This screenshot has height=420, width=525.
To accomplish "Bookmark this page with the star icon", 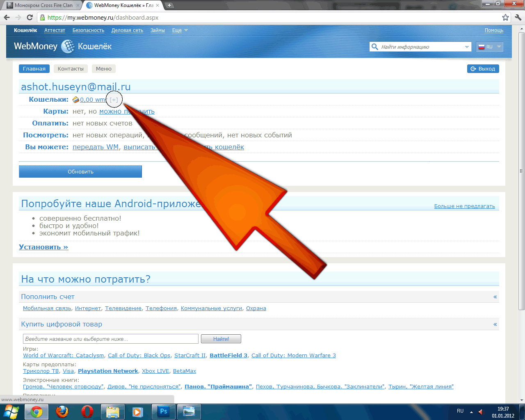I will pyautogui.click(x=505, y=17).
